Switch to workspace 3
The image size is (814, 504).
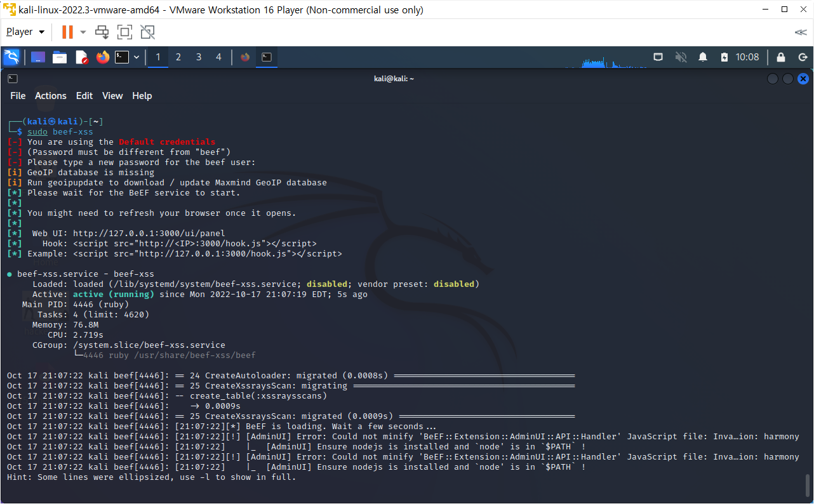pyautogui.click(x=199, y=57)
